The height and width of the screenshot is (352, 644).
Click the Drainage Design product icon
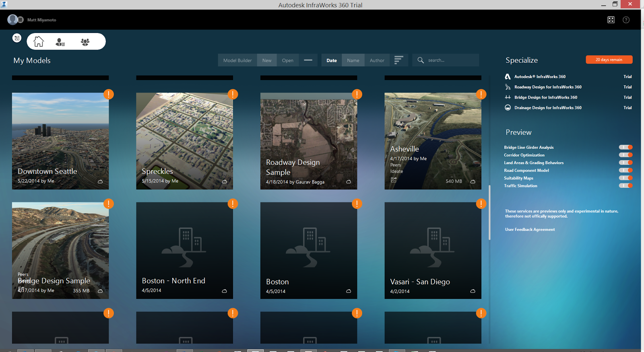point(508,107)
